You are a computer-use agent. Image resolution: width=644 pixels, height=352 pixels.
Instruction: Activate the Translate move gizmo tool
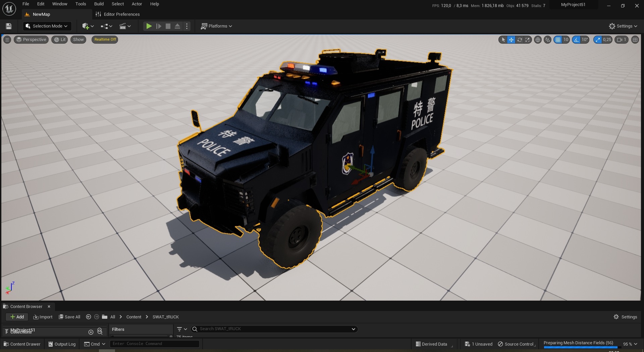(511, 40)
